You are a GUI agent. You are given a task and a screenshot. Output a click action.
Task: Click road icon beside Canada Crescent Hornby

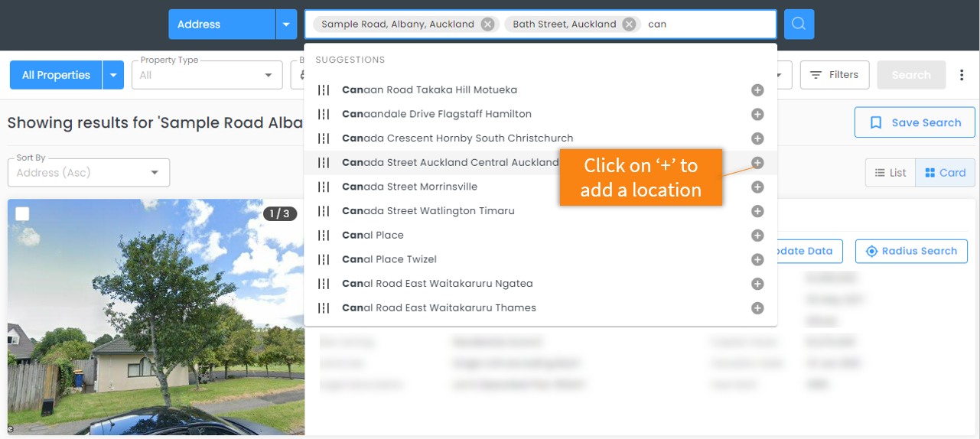coord(324,138)
